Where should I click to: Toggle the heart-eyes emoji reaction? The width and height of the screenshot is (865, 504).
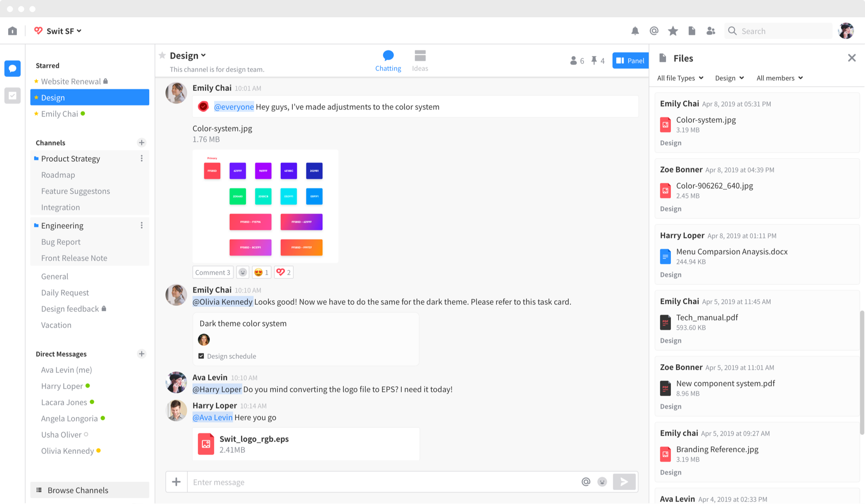(261, 272)
